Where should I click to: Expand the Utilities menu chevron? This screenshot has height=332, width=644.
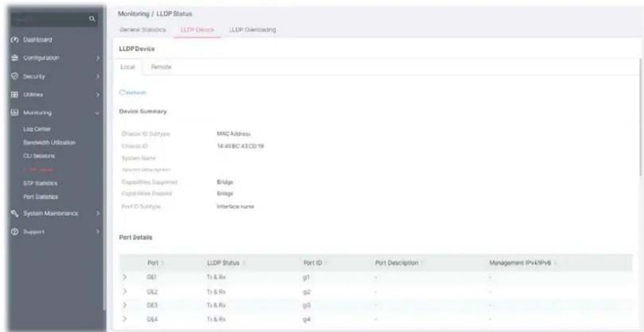[x=98, y=95]
